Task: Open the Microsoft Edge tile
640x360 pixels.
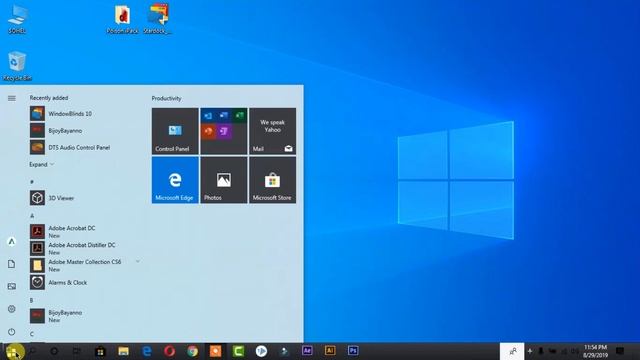Action: point(175,180)
